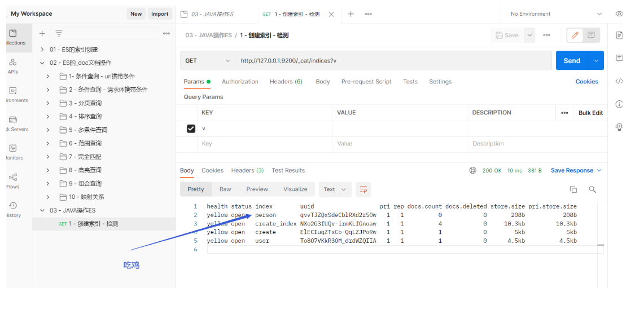Open the Collections sidebar panel
Image resolution: width=644 pixels, height=310 pixels.
(16, 38)
